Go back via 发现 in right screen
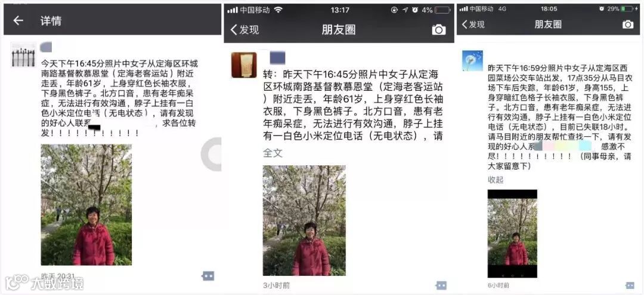The image size is (644, 295). click(x=473, y=24)
